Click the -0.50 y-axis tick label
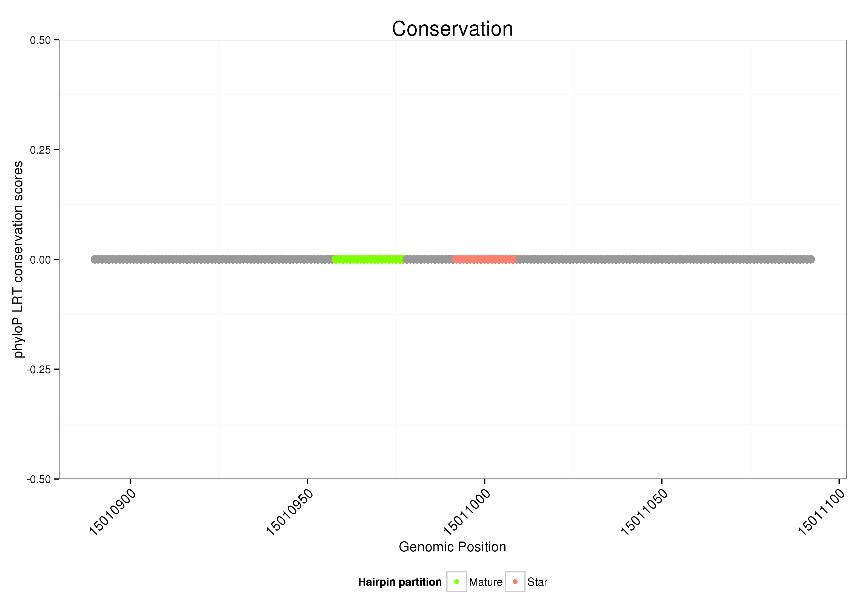 pos(39,479)
